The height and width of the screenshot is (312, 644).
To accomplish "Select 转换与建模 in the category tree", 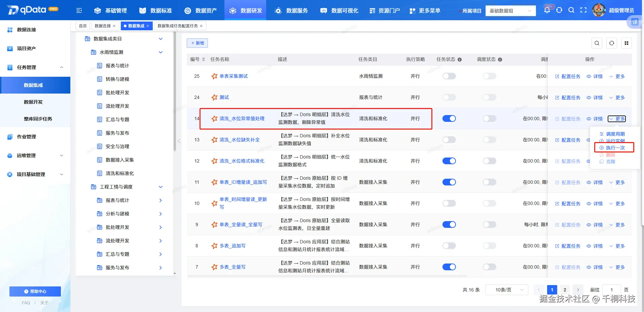I will click(117, 79).
